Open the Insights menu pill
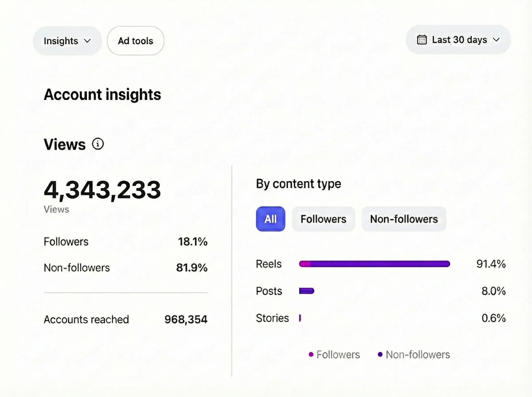532x397 pixels. (61, 41)
